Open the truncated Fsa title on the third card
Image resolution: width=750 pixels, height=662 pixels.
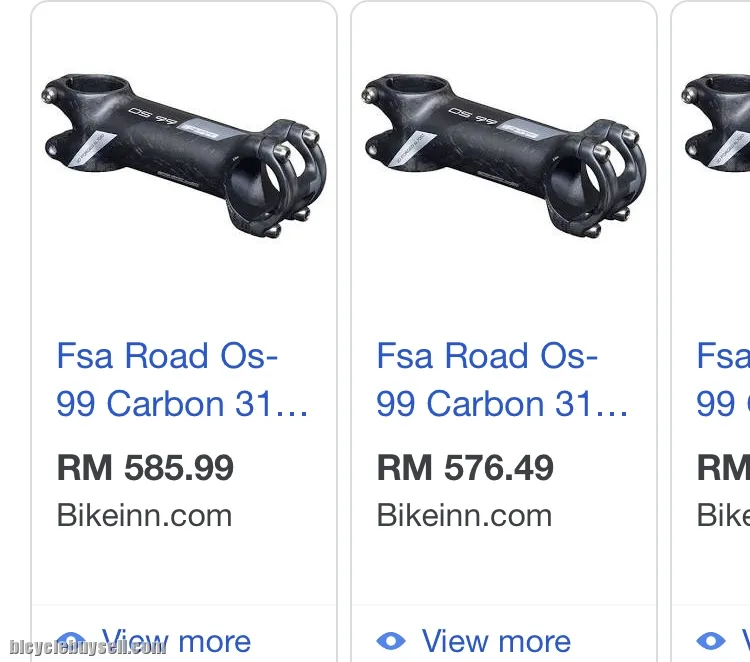coord(722,380)
